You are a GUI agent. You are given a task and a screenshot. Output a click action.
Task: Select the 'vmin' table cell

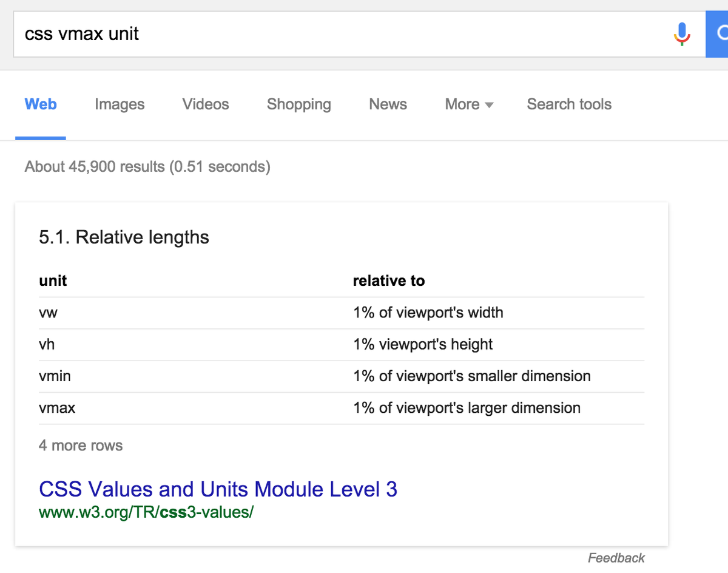[x=195, y=376]
